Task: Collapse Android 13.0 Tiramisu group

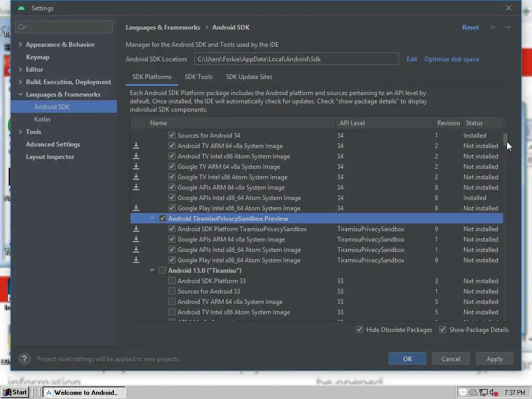Action: (x=152, y=270)
